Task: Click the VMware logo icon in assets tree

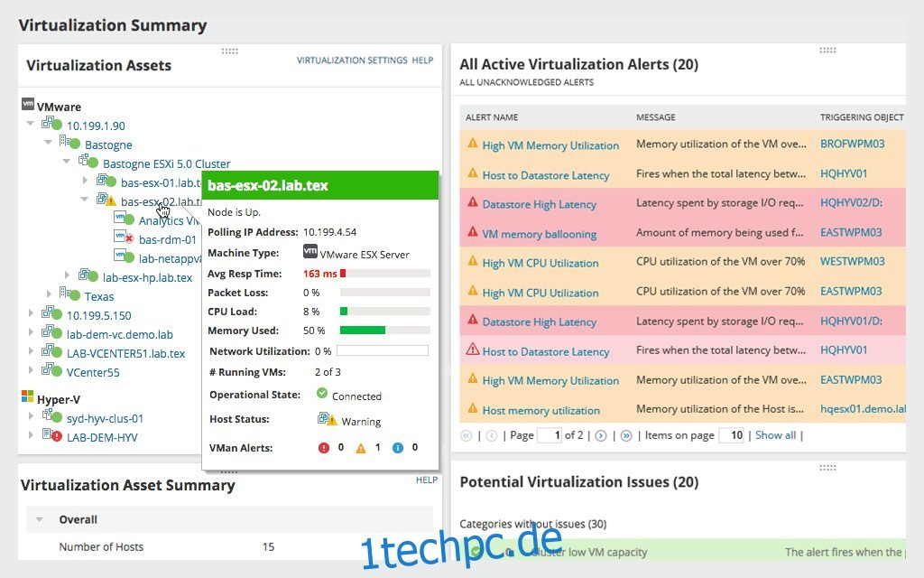Action: pyautogui.click(x=28, y=105)
